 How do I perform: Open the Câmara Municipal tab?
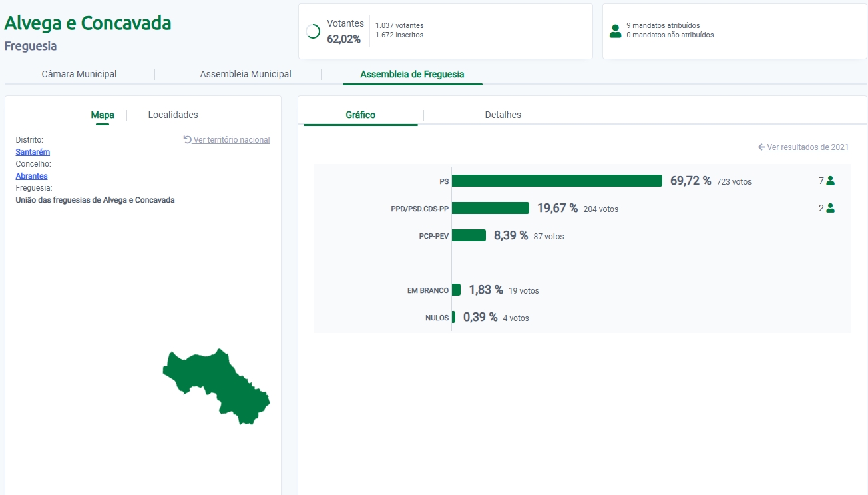tap(79, 74)
